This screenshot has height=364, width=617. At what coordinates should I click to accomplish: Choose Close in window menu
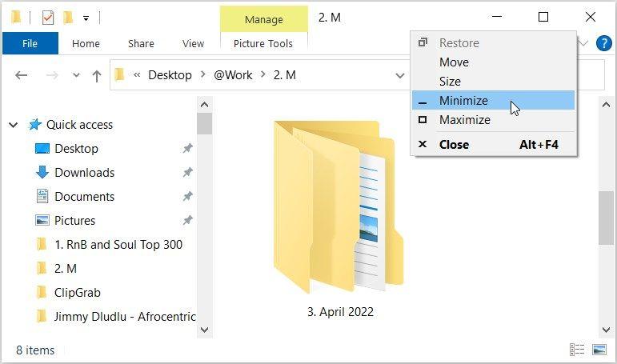tap(494, 145)
